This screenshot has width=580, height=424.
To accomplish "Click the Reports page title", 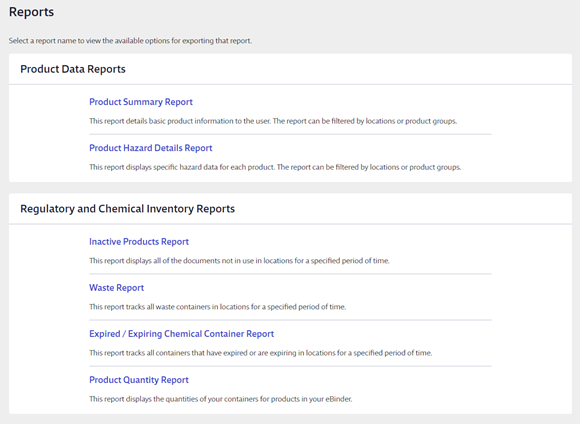I will point(31,12).
